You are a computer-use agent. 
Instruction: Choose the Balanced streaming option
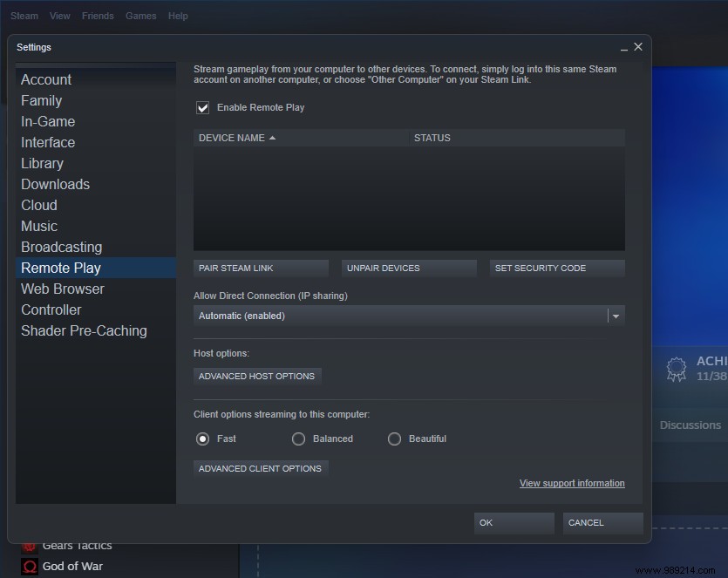298,439
